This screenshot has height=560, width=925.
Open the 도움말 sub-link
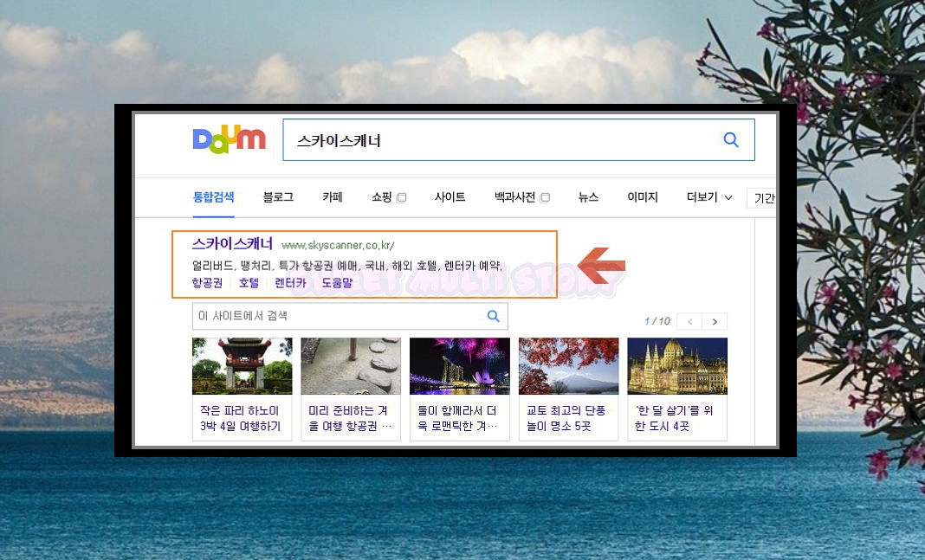(337, 283)
